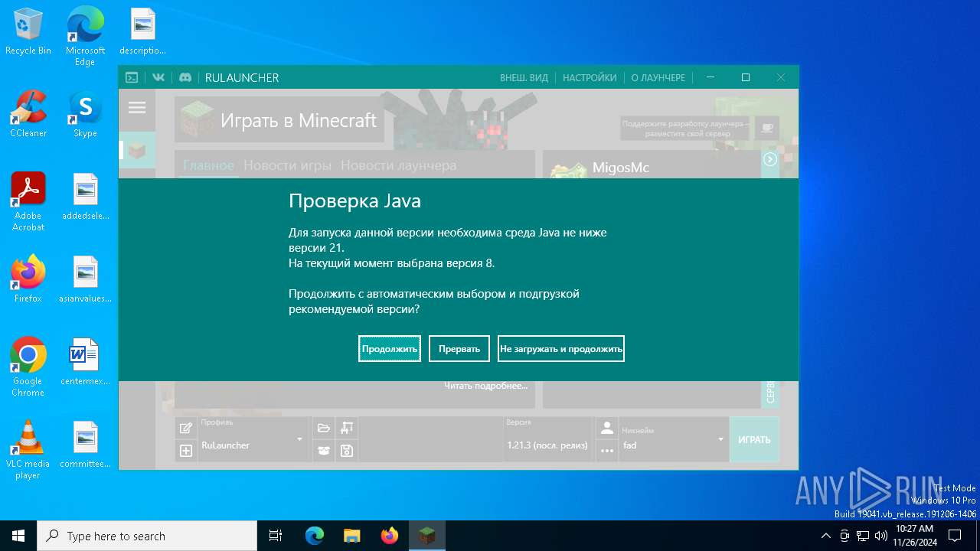Click the taskbar clock showing 10:27 AM
This screenshot has height=551, width=980.
(x=915, y=536)
